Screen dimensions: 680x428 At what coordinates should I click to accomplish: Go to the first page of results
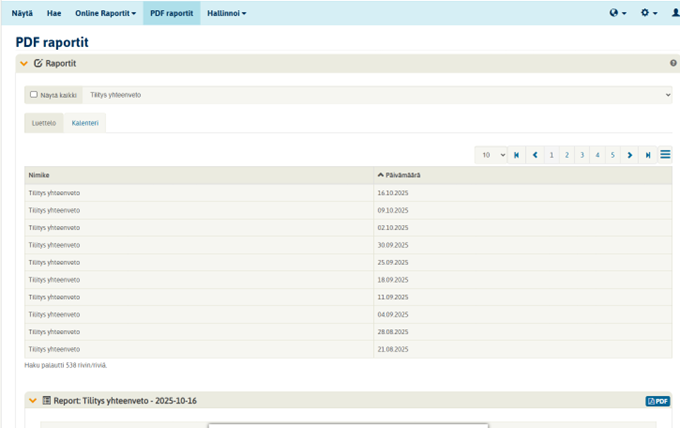pyautogui.click(x=516, y=155)
